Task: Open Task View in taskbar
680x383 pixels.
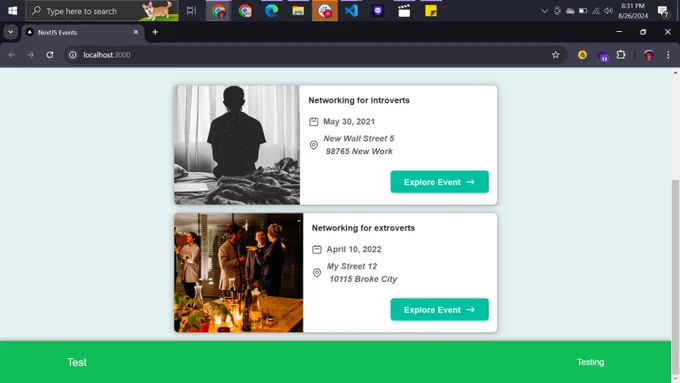Action: click(191, 11)
